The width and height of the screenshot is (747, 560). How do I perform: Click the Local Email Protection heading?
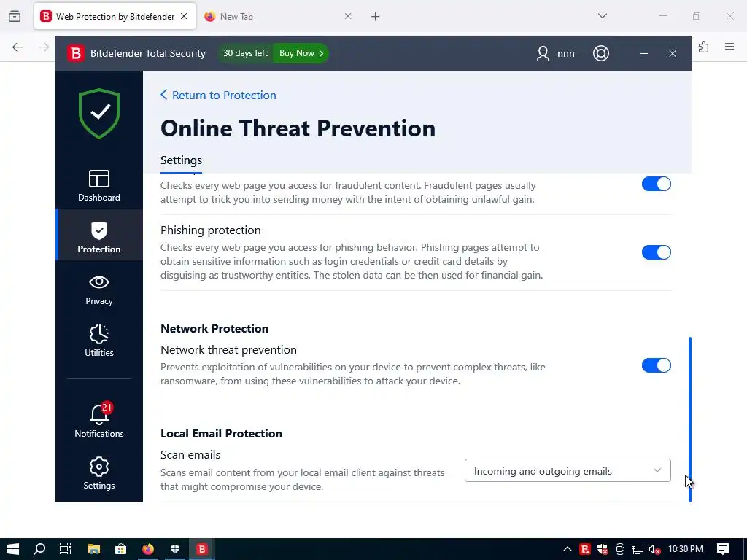tap(221, 433)
